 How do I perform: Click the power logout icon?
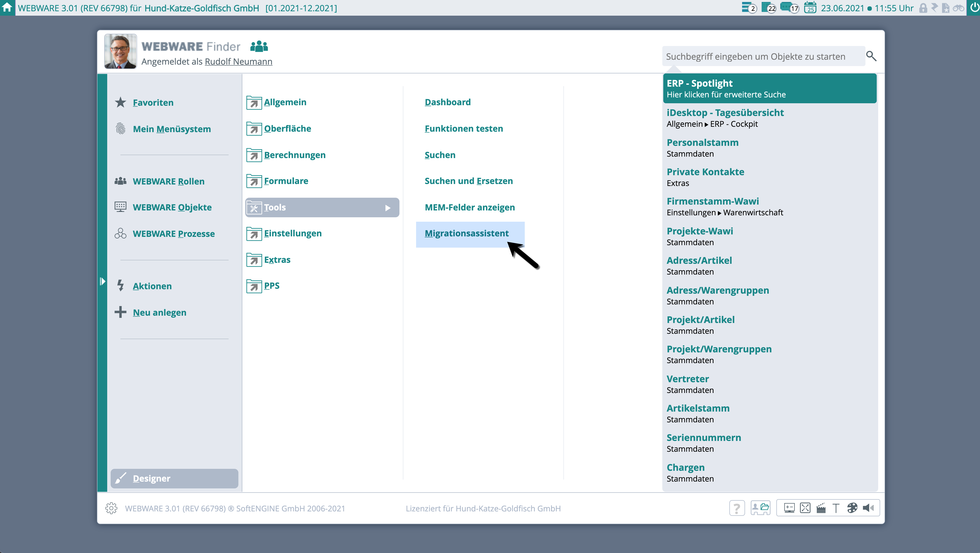coord(974,7)
